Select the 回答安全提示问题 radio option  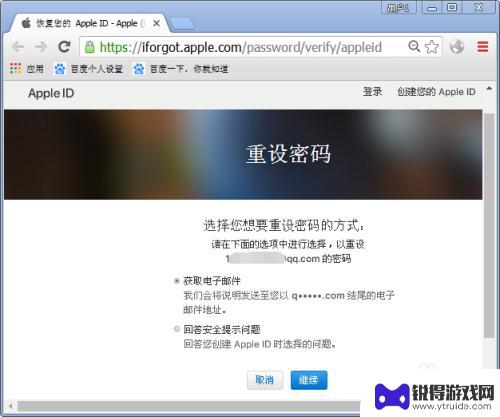177,329
